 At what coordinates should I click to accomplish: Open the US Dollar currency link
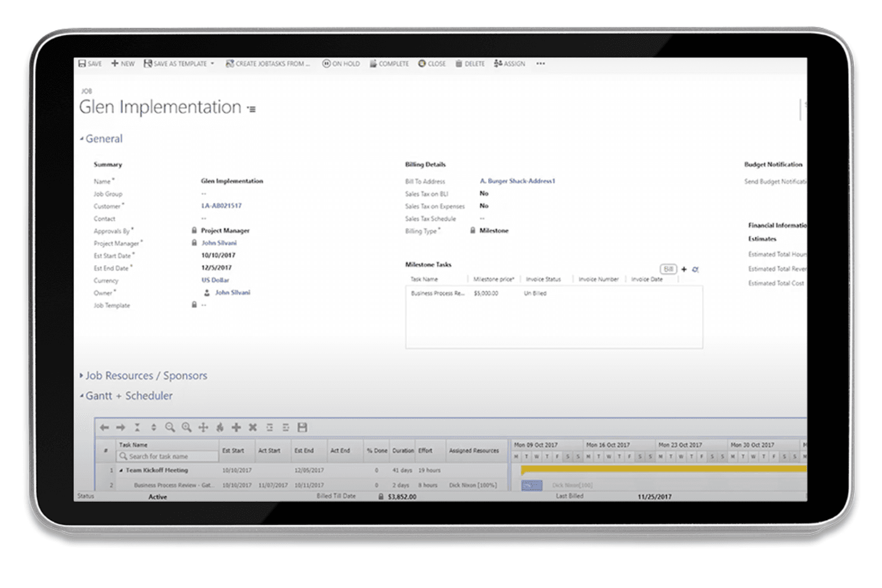coord(215,280)
